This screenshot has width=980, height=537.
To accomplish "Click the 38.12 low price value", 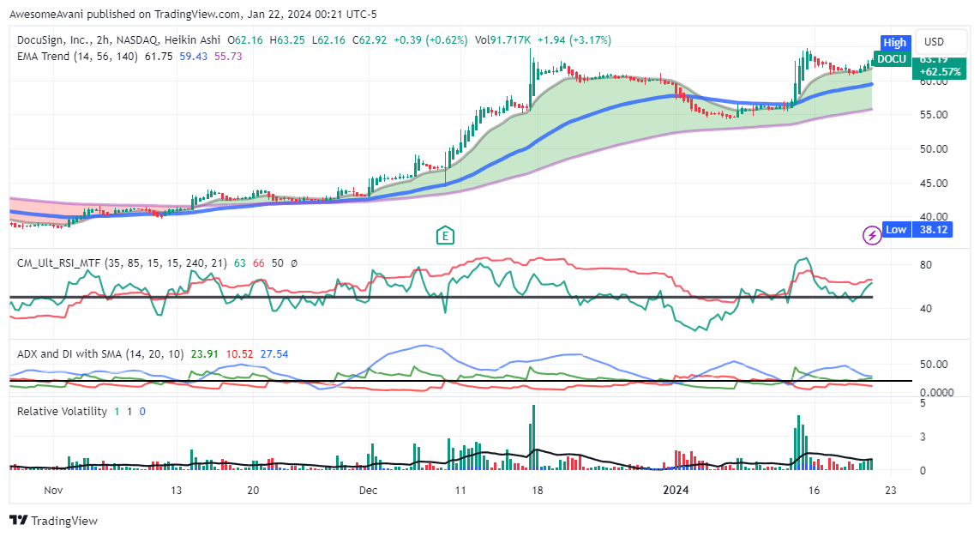I will tap(934, 229).
